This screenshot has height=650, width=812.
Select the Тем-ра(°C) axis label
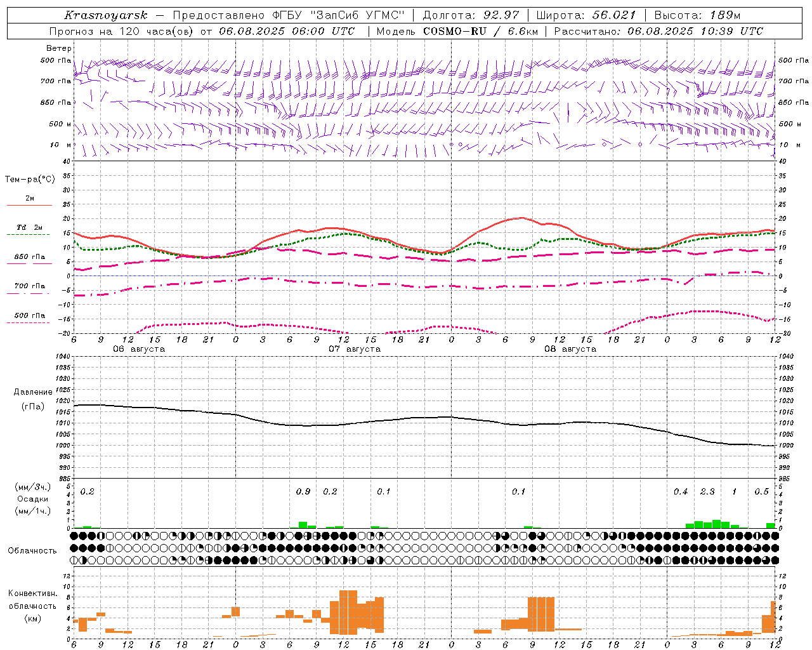pos(30,180)
